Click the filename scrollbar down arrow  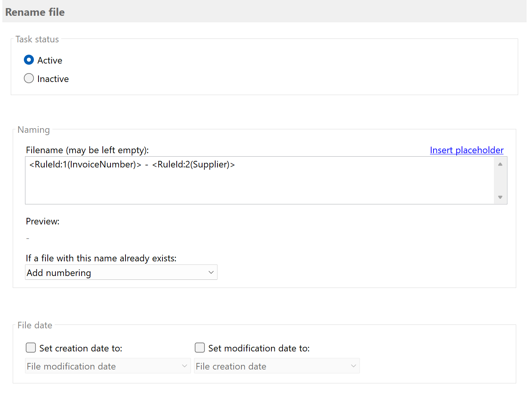500,197
